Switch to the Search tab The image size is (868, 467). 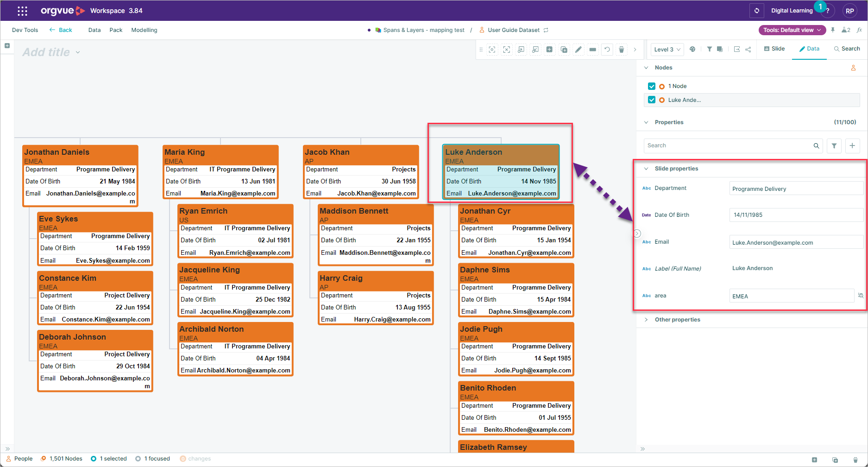coord(847,49)
